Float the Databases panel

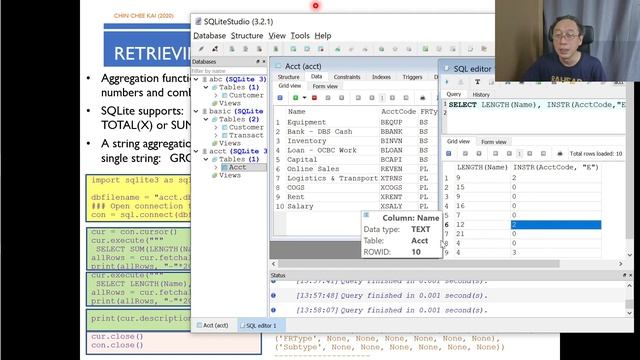tap(258, 62)
